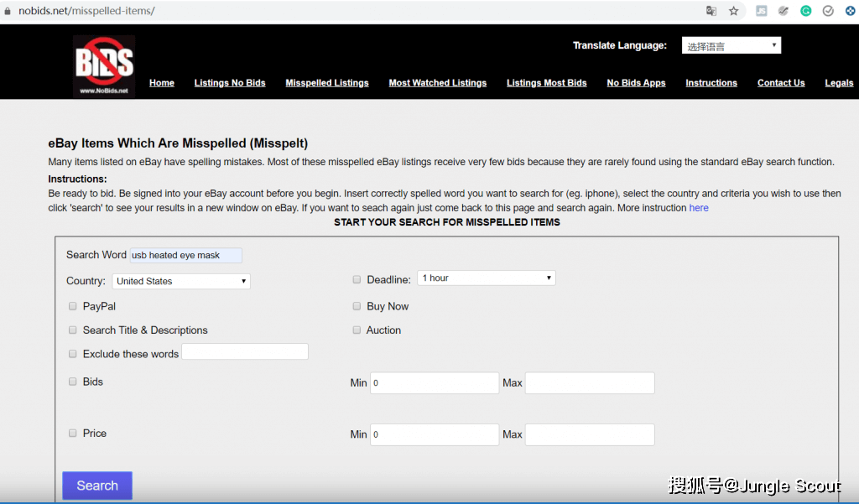Viewport: 859px width, 504px height.
Task: Click the checkmark circle extension icon
Action: (828, 11)
